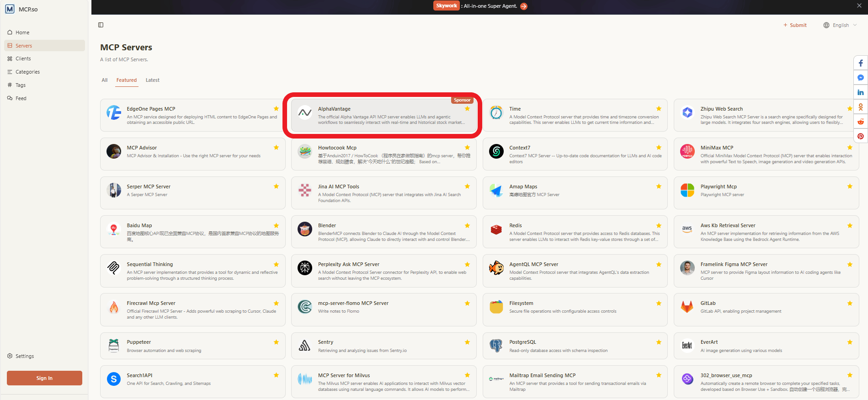Click the Playwright Mcp logo

point(687,190)
